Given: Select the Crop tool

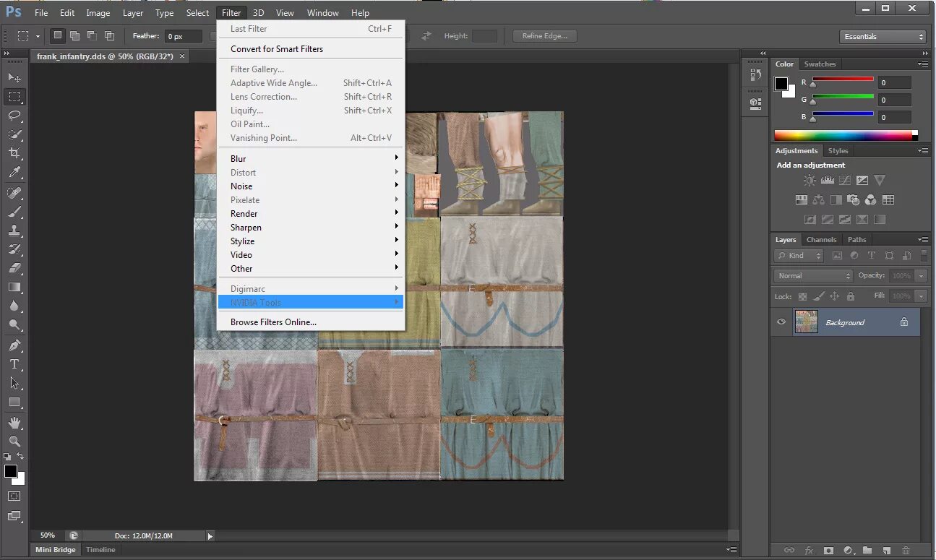Looking at the screenshot, I should click(x=14, y=153).
